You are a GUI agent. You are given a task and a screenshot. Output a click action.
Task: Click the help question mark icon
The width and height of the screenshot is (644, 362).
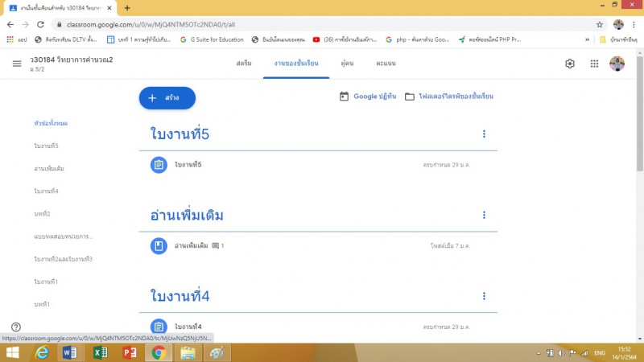pos(16,327)
